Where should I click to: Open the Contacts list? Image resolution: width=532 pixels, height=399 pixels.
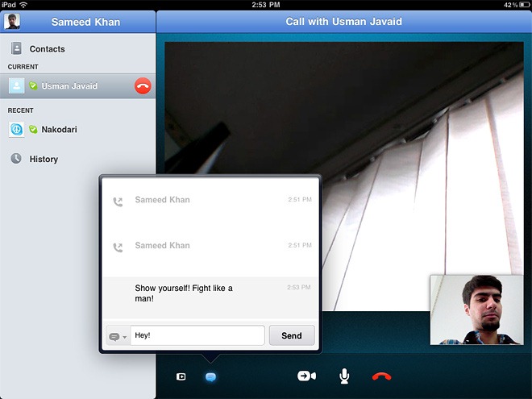77,49
